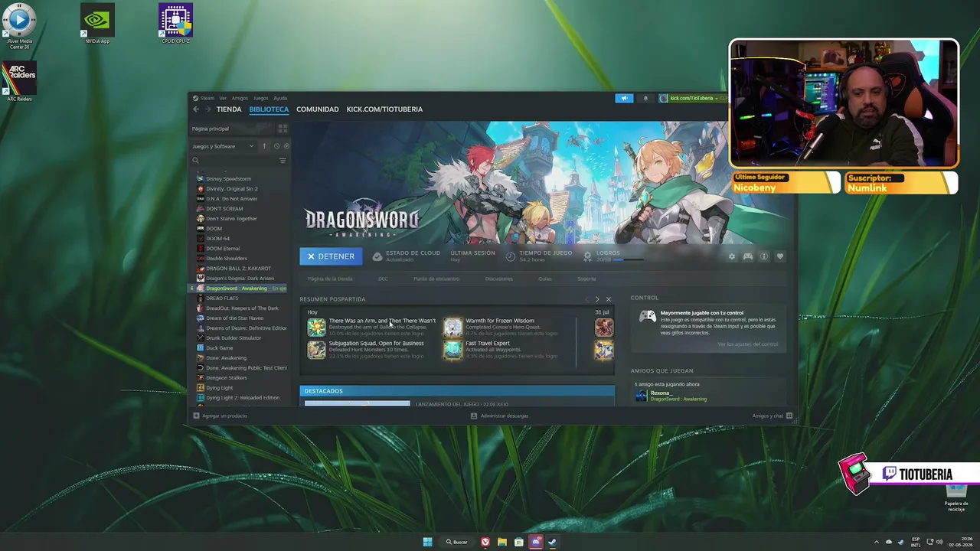The height and width of the screenshot is (551, 980).
Task: Open 'Fast Travel Expert' achievement icon
Action: click(453, 350)
